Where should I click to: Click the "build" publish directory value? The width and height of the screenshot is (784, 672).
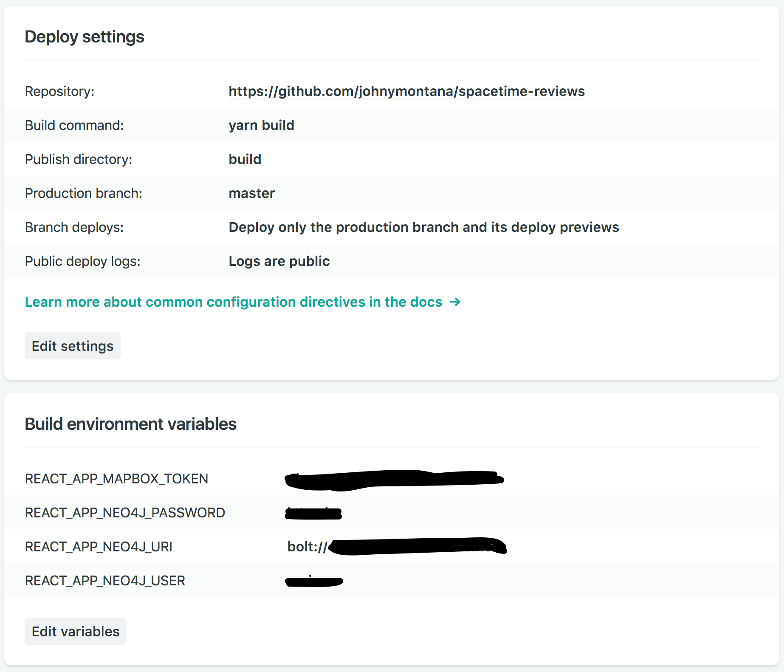click(x=245, y=159)
